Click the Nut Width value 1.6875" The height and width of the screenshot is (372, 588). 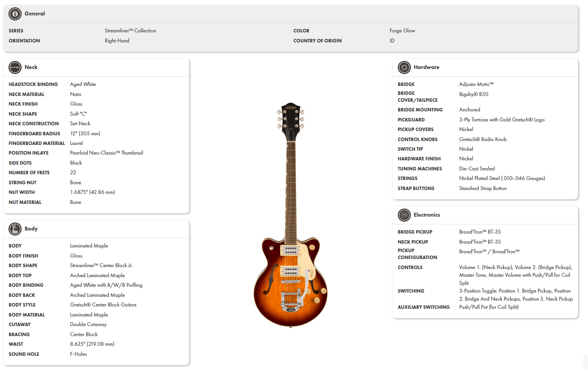pos(93,192)
